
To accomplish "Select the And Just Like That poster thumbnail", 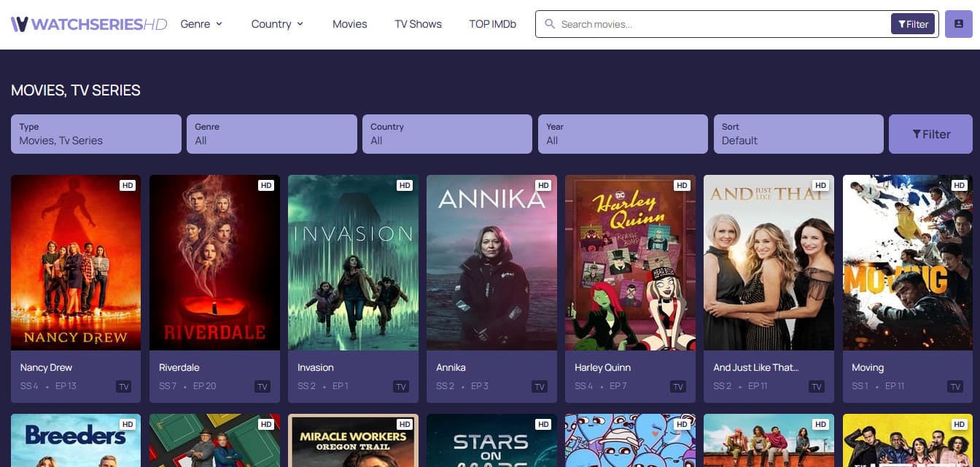I will [x=769, y=262].
